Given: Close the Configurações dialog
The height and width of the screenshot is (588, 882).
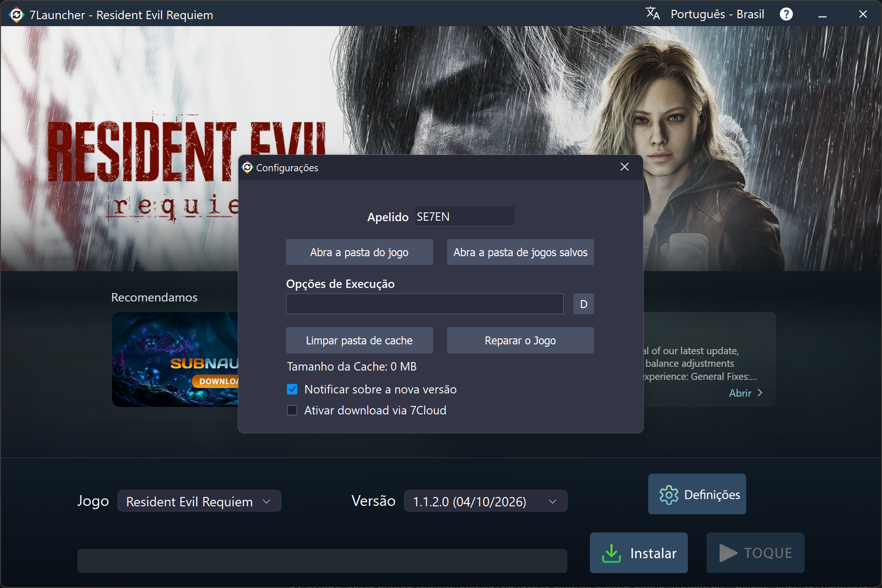Looking at the screenshot, I should [x=624, y=167].
